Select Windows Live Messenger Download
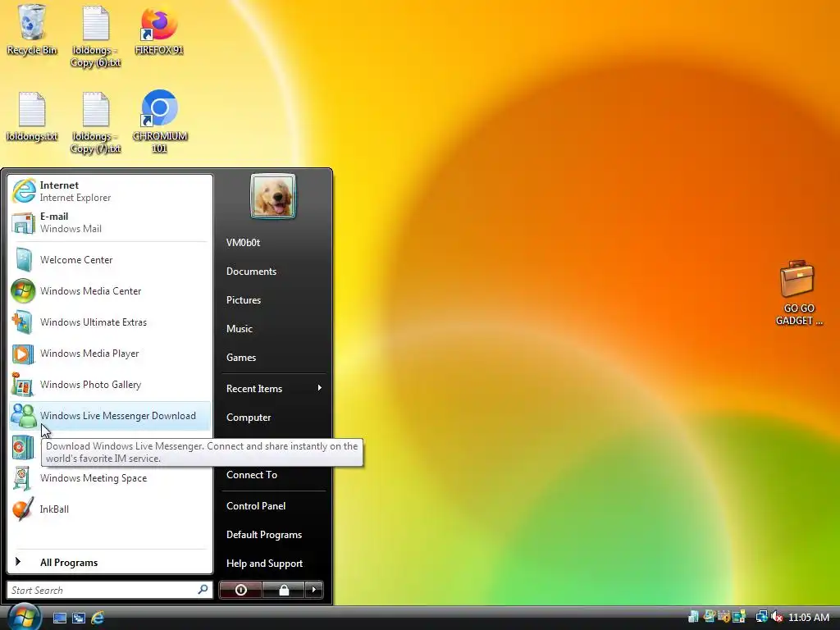Image resolution: width=840 pixels, height=630 pixels. click(x=110, y=416)
